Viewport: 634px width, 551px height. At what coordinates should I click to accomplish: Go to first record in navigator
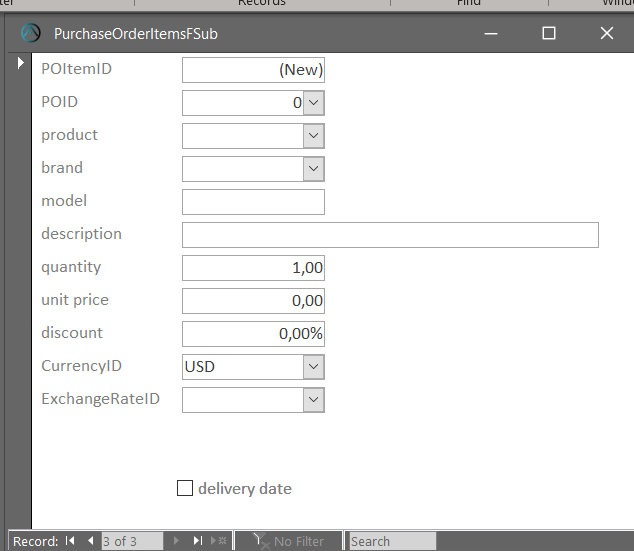(x=70, y=540)
